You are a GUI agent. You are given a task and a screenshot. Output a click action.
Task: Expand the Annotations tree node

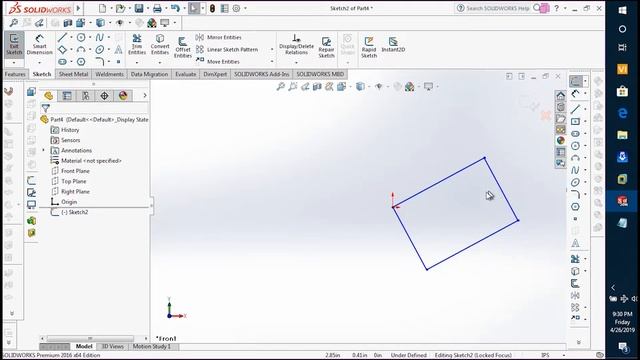coord(44,150)
